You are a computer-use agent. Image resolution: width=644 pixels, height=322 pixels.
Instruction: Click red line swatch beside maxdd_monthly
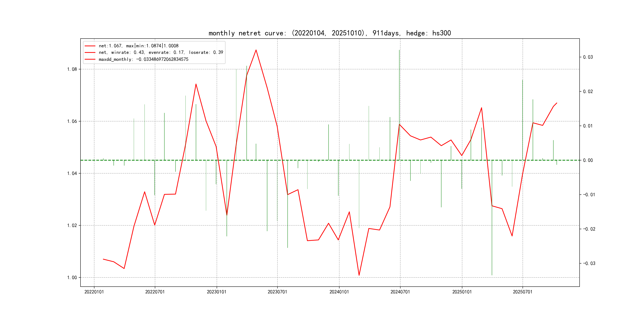point(90,59)
